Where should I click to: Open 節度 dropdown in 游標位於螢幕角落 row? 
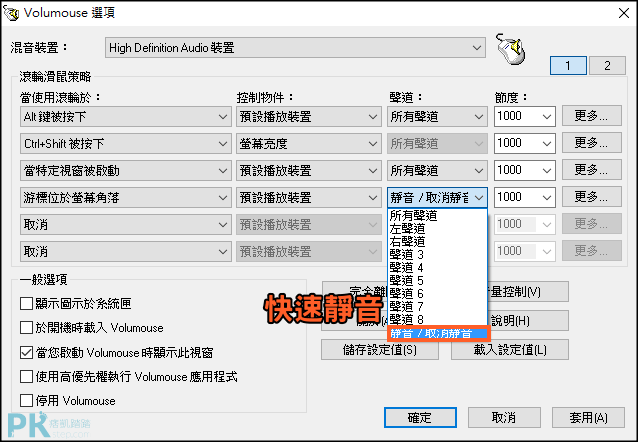click(525, 198)
